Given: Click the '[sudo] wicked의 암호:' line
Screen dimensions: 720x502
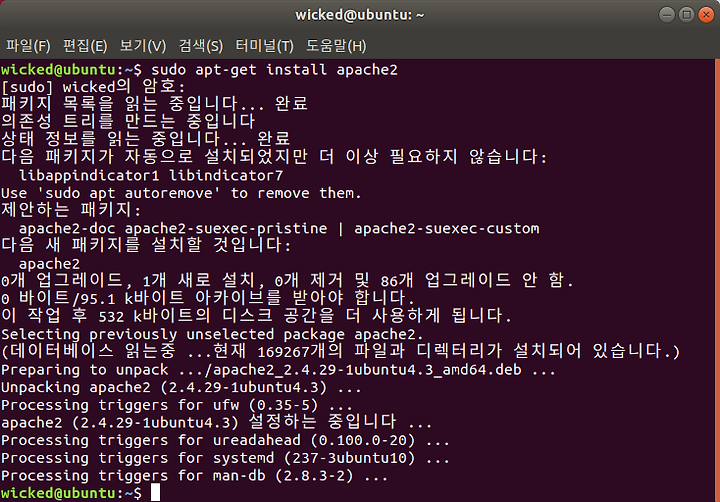Looking at the screenshot, I should (x=93, y=87).
